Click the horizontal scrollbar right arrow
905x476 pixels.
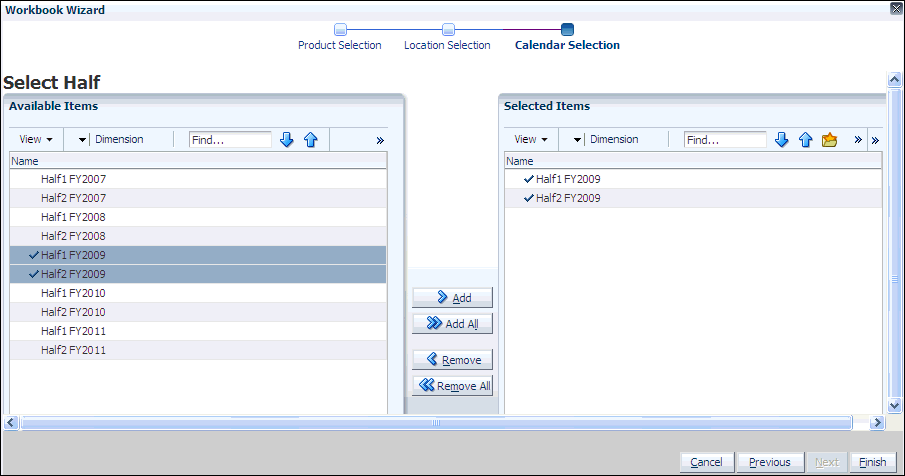coord(877,423)
